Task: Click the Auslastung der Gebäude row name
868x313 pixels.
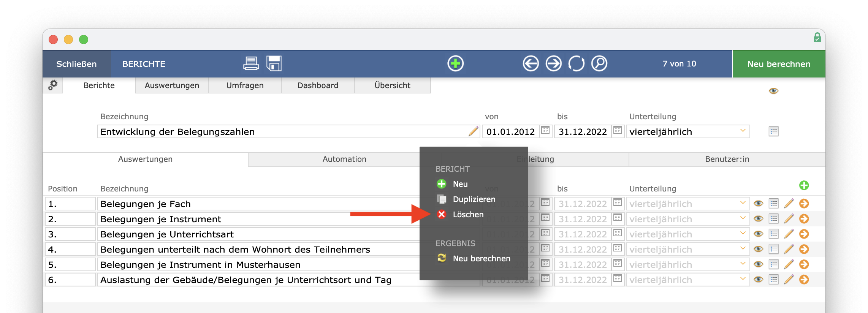Action: 258,280
